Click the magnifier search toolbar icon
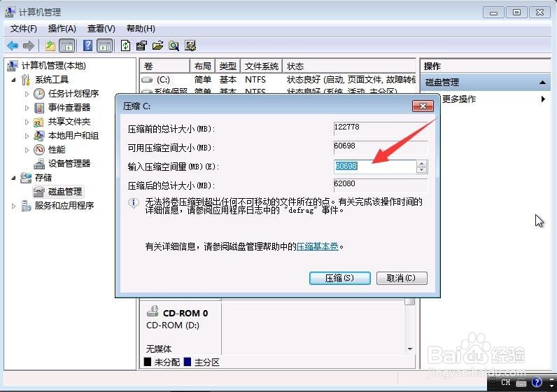Viewport: 557px width, 392px height. [174, 45]
